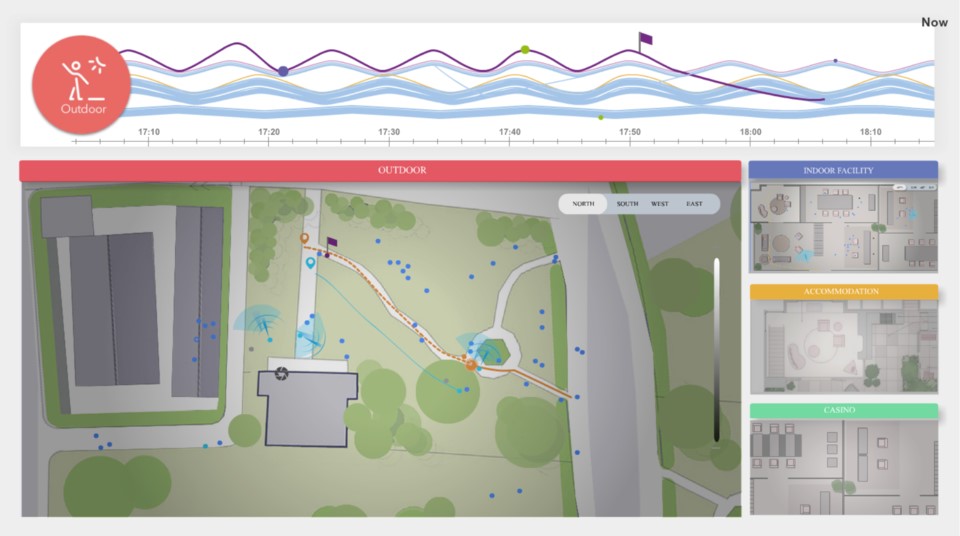Select the NORTH direction option
This screenshot has width=960, height=536.
point(583,204)
